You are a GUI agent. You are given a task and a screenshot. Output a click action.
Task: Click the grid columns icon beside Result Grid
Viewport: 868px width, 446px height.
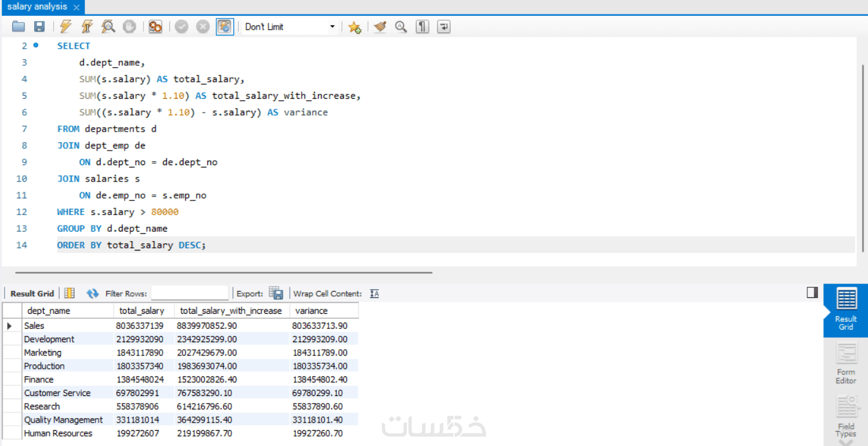click(x=70, y=293)
